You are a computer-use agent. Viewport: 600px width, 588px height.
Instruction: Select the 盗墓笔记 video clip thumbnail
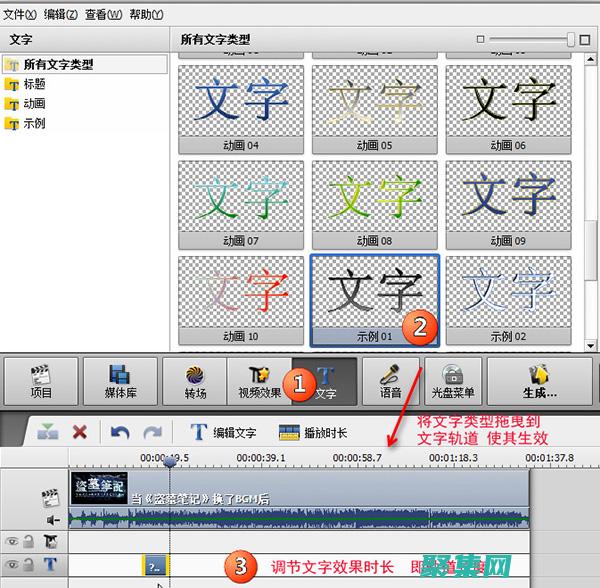click(x=99, y=487)
